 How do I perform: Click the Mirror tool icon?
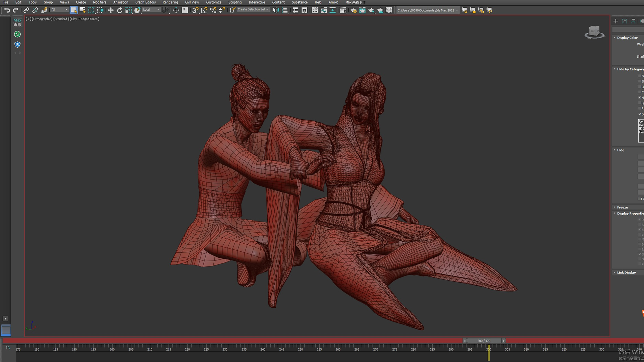(276, 10)
